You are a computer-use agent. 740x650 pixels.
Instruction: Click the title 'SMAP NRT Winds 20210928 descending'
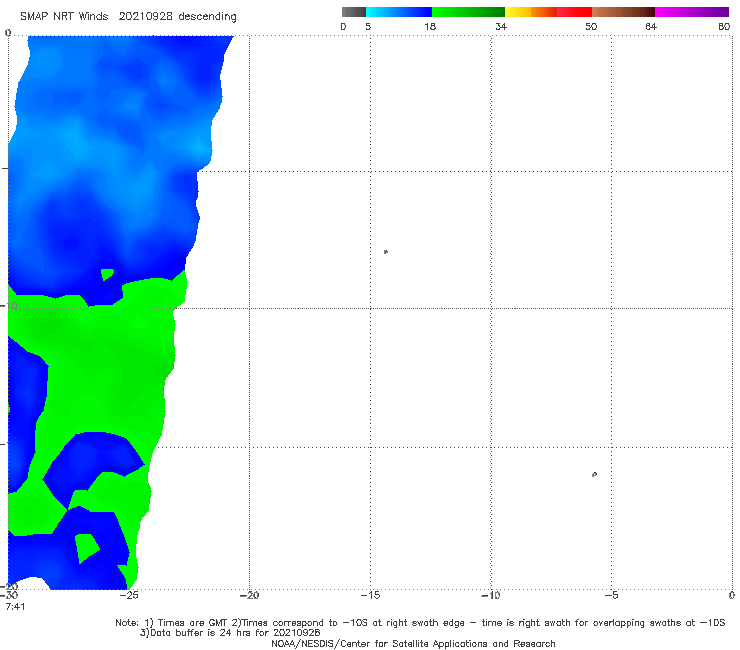click(x=128, y=17)
